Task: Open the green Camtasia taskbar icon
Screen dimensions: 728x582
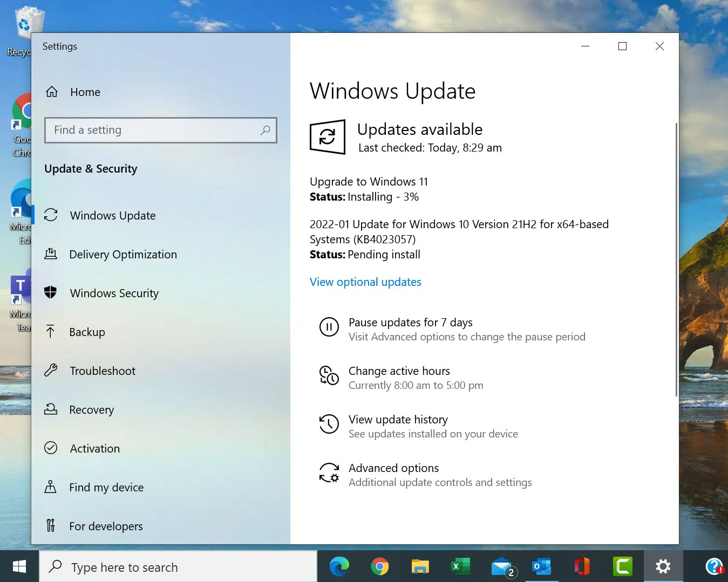Action: 623,566
